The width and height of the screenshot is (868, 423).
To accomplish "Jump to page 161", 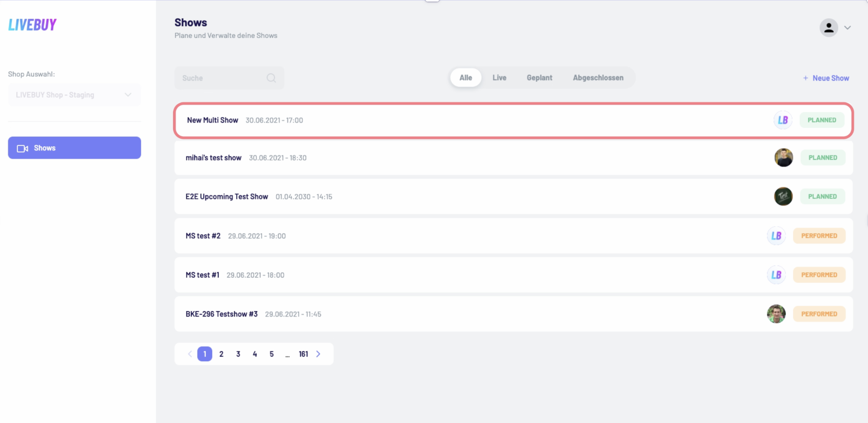I will tap(303, 354).
